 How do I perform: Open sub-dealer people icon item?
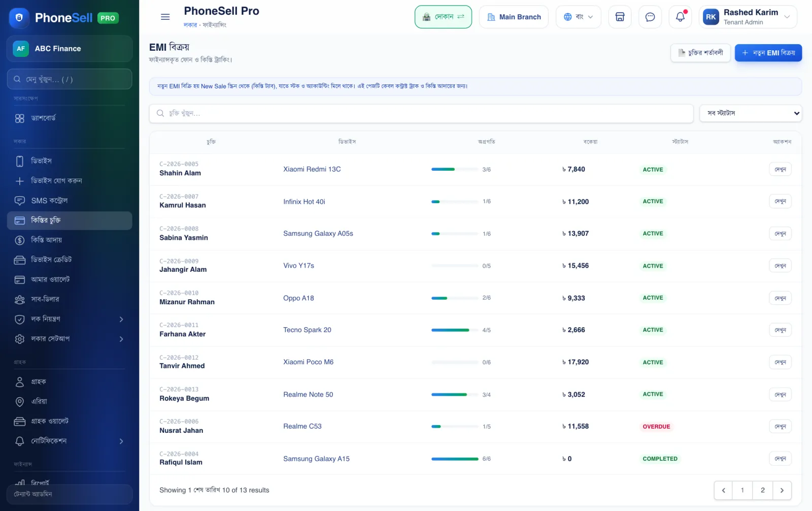(70, 299)
